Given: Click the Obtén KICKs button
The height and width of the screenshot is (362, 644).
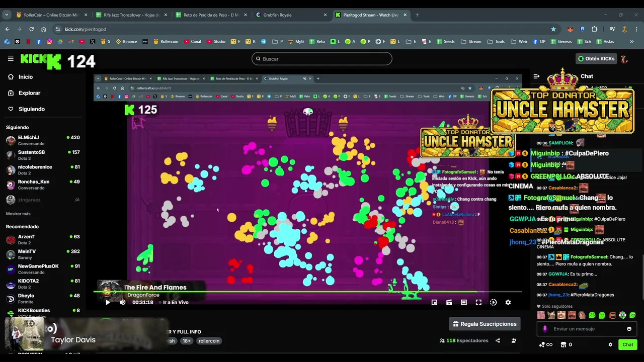Looking at the screenshot, I should pos(596,59).
